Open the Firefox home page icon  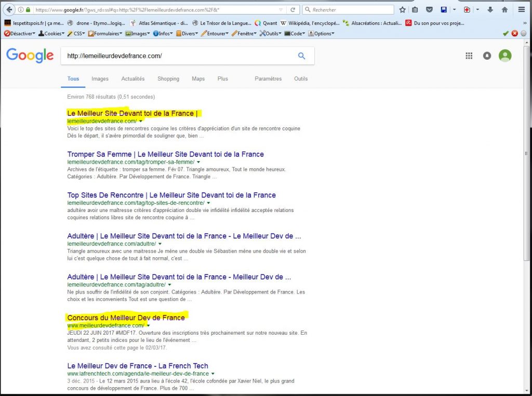pos(504,10)
